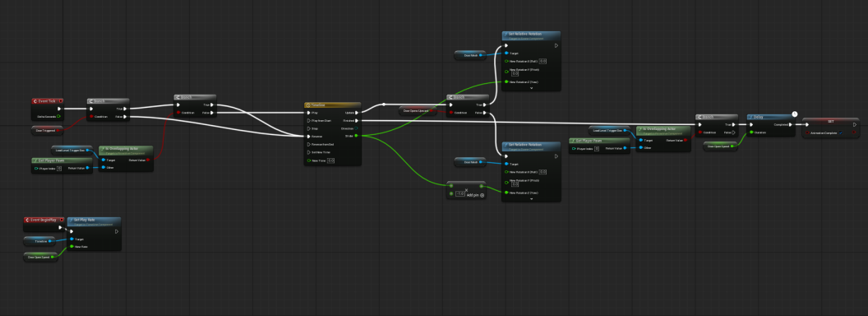Click the Timeline node's clock icon
Image resolution: width=868 pixels, height=316 pixels.
307,105
